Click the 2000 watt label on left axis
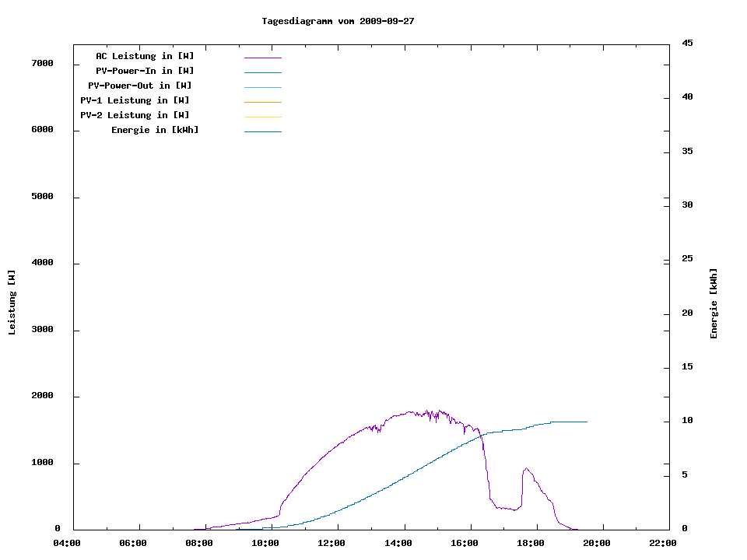The image size is (747, 560). click(42, 396)
